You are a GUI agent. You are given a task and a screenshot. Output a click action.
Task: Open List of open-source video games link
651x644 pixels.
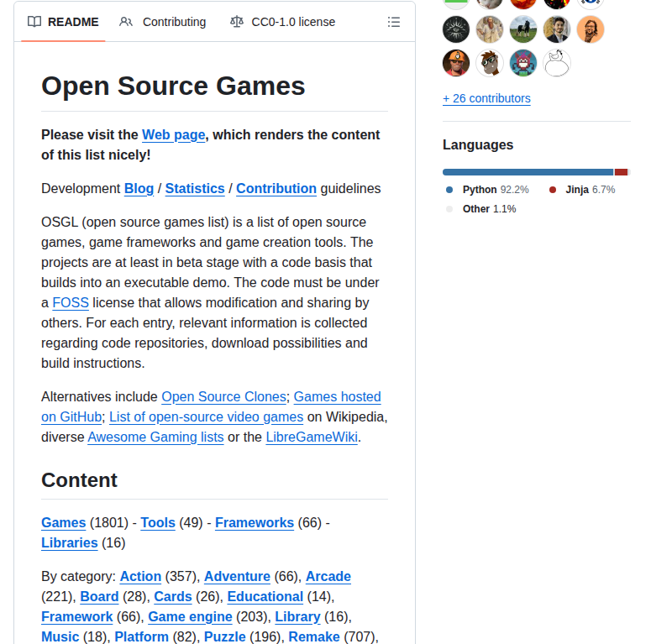[x=207, y=416]
